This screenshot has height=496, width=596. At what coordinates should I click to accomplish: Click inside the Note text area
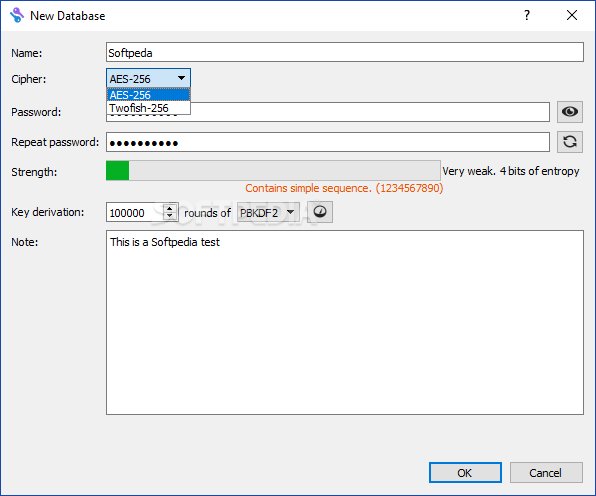pyautogui.click(x=345, y=322)
